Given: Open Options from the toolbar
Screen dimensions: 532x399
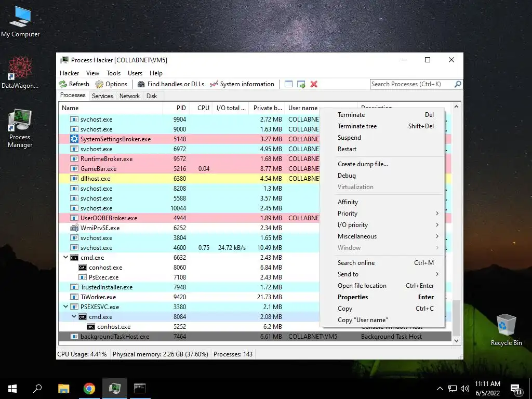Looking at the screenshot, I should pyautogui.click(x=111, y=84).
